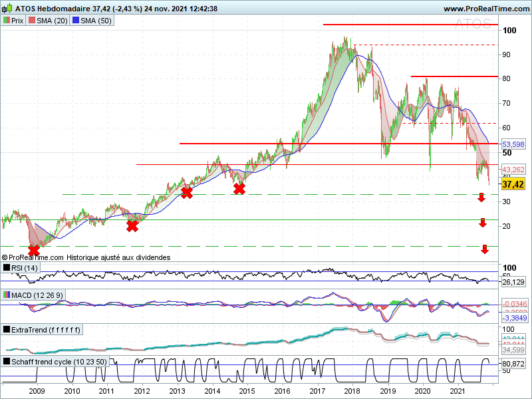This screenshot has height=399, width=532.
Task: Click the www.ProRealTime.com link at top right
Action: pos(486,9)
